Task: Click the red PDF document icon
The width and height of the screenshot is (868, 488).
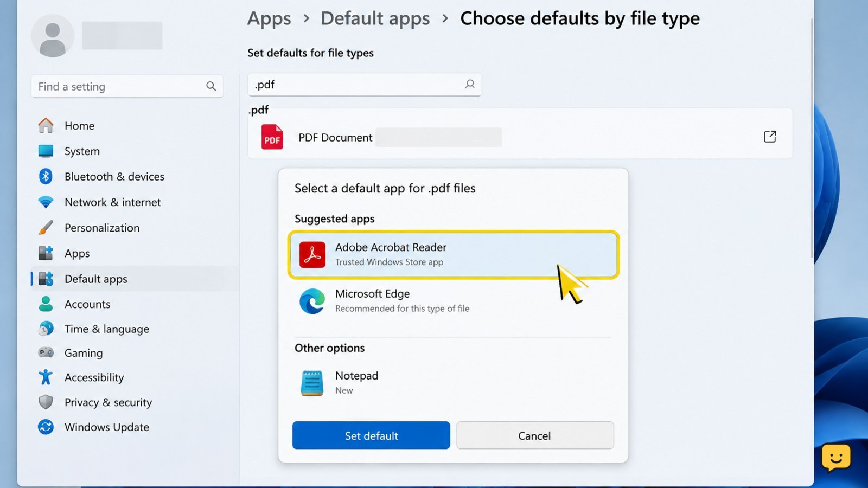Action: 272,137
